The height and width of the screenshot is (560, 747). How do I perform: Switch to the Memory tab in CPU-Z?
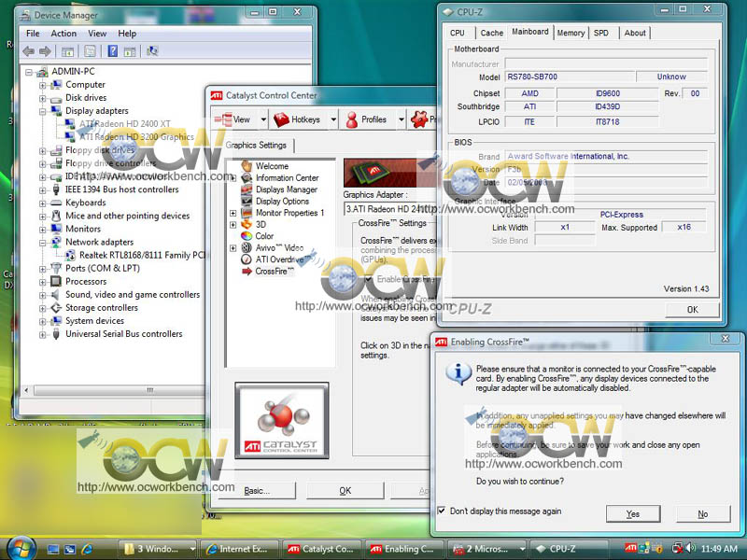click(x=571, y=33)
